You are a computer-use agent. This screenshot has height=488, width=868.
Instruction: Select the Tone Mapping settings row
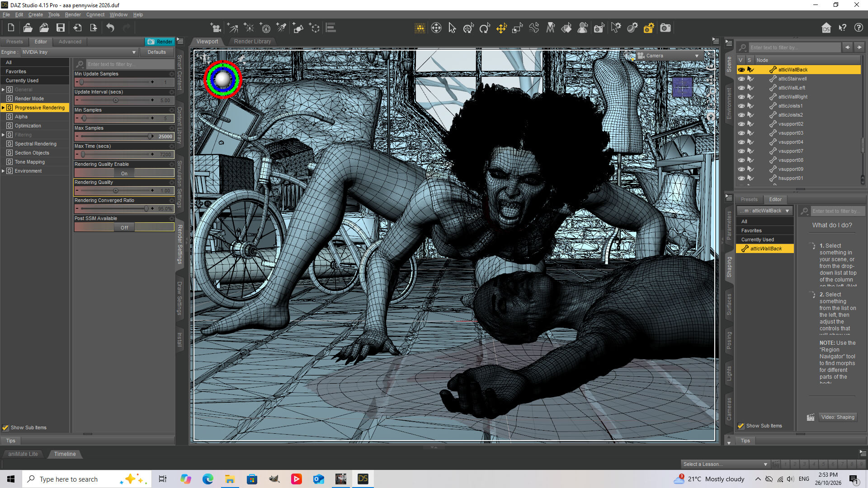point(30,162)
